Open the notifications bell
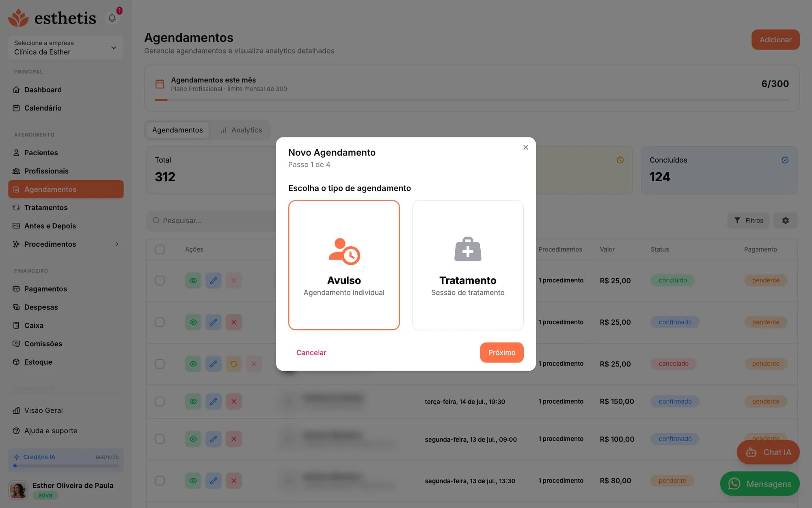Screen dimensions: 812x508 click(112, 18)
